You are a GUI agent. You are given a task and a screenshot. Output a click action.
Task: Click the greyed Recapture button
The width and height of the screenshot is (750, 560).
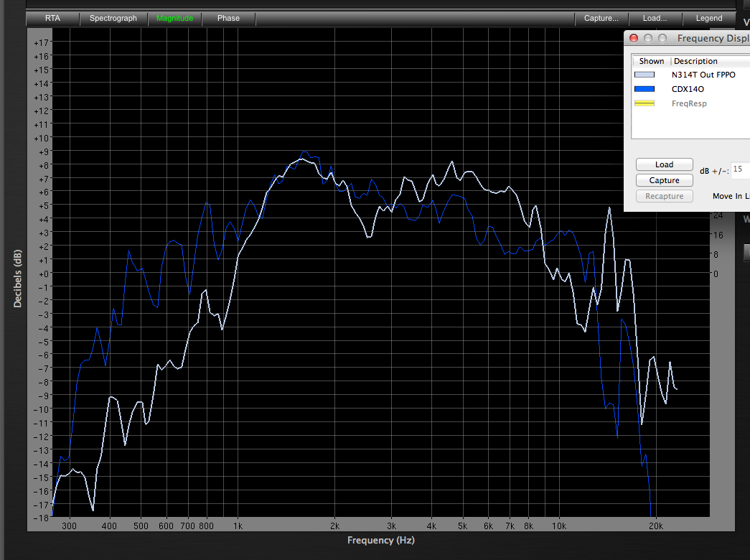coord(665,196)
